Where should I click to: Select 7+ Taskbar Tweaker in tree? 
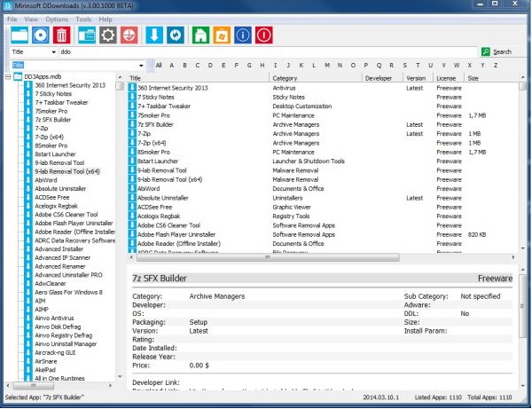coord(61,102)
